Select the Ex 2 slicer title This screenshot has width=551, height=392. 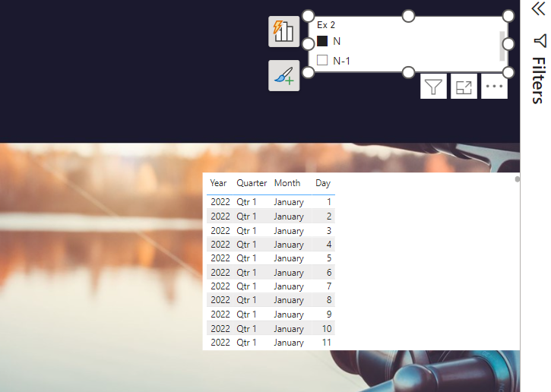pos(326,25)
